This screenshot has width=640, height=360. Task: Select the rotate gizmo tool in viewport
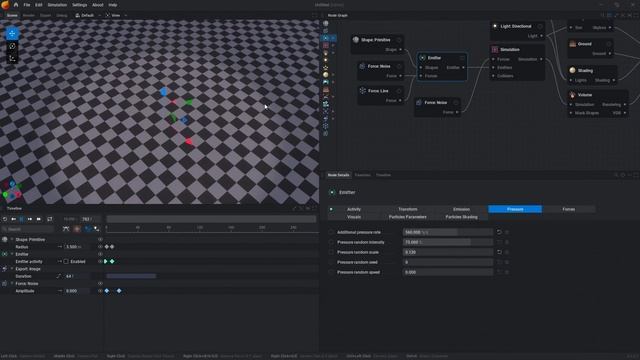coord(12,46)
